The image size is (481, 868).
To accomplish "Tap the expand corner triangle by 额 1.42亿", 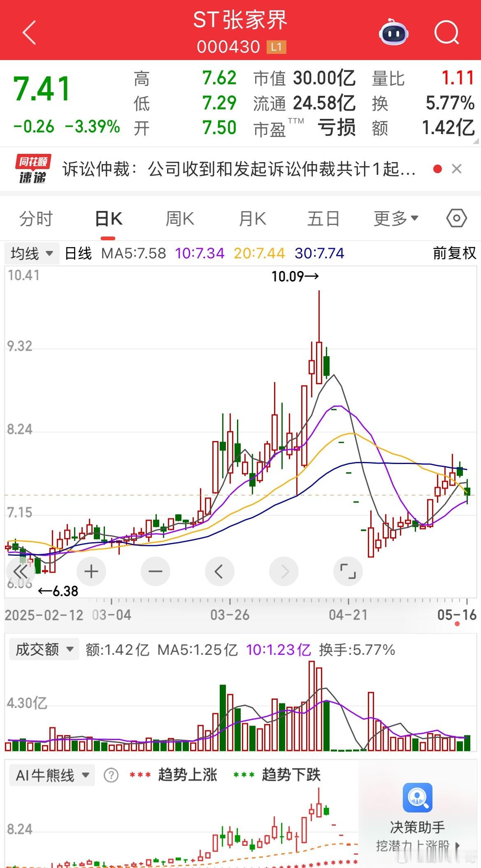I will [476, 141].
